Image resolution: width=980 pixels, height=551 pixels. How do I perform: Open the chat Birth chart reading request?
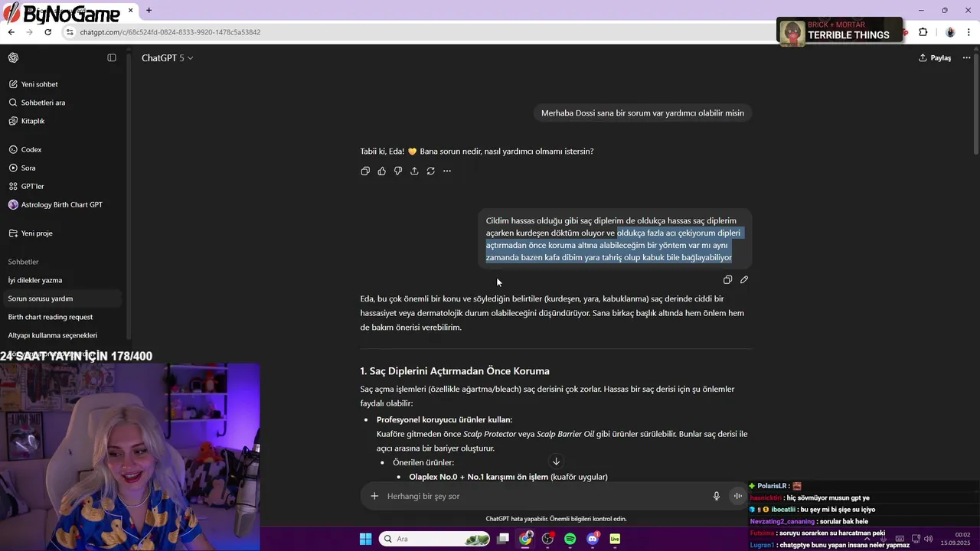[x=61, y=317]
